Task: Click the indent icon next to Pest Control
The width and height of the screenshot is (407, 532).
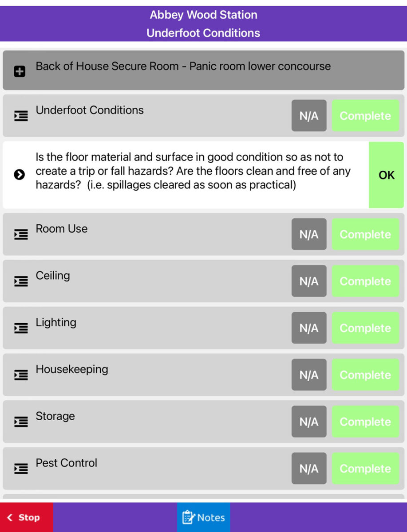Action: click(x=21, y=469)
